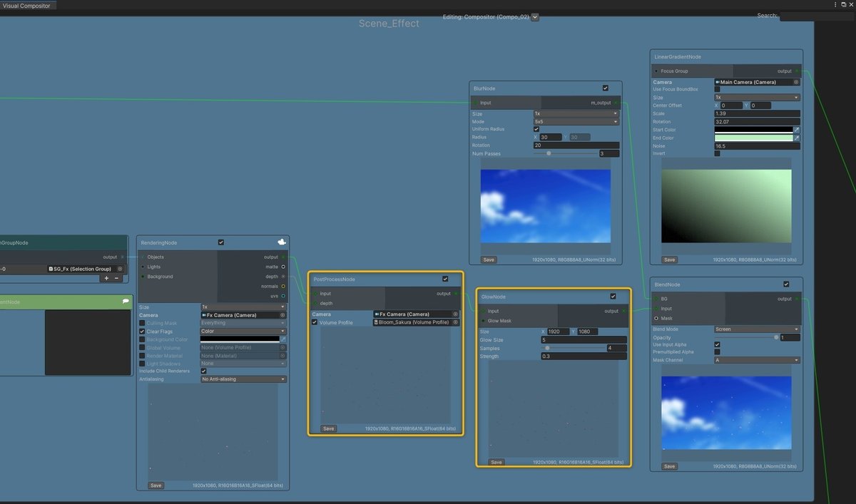Click the PostProcessNode depth input port
856x504 pixels.
315,303
